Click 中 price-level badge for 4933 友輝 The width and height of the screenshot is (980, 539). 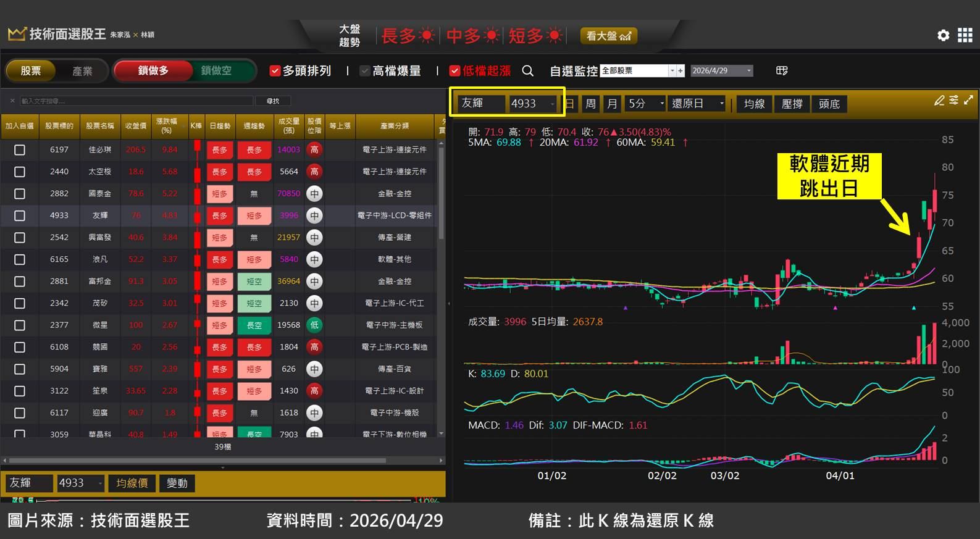click(x=314, y=215)
